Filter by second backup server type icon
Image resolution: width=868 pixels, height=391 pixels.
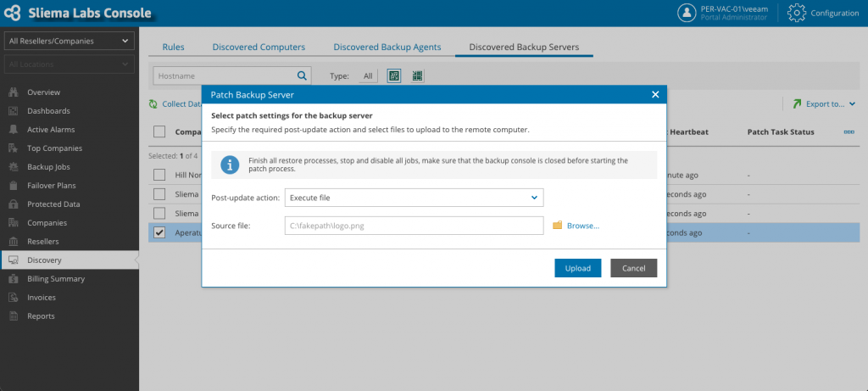[x=417, y=75]
